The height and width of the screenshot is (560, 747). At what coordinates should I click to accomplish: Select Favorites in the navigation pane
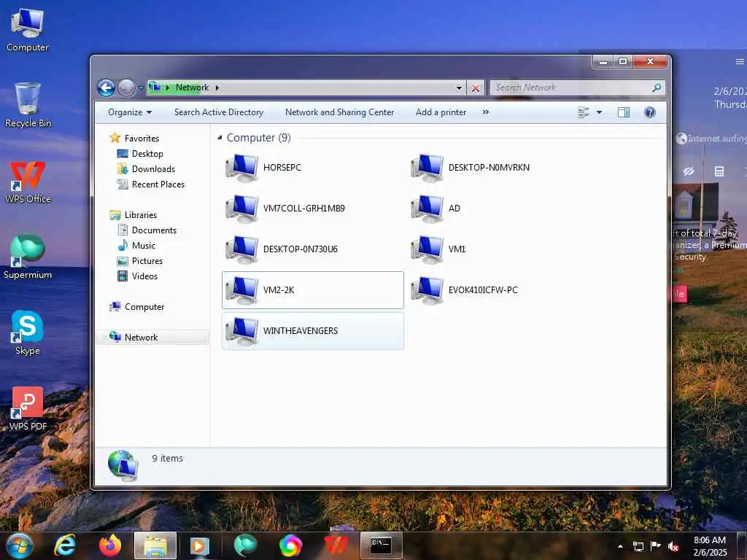(142, 139)
